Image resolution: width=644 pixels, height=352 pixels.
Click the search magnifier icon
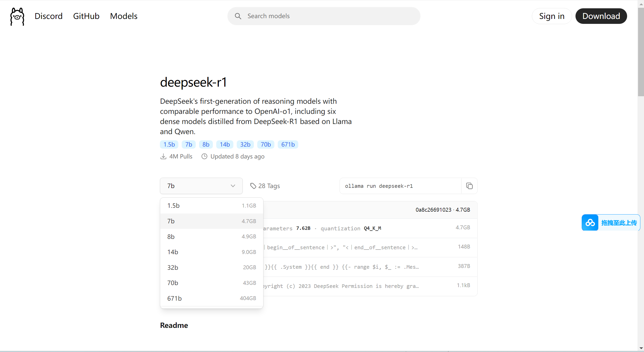pyautogui.click(x=238, y=16)
